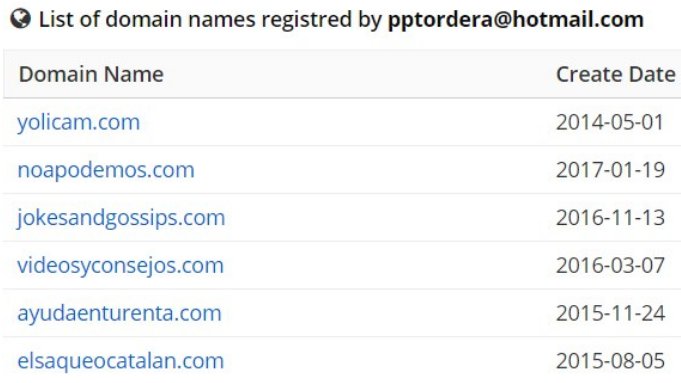Open the videosyconsejos.com domain link

click(120, 265)
